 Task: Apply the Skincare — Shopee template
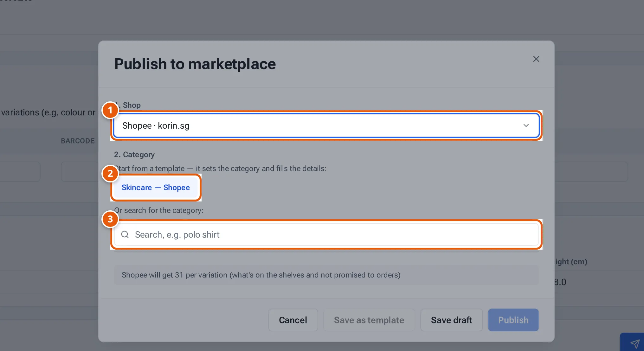pos(156,188)
